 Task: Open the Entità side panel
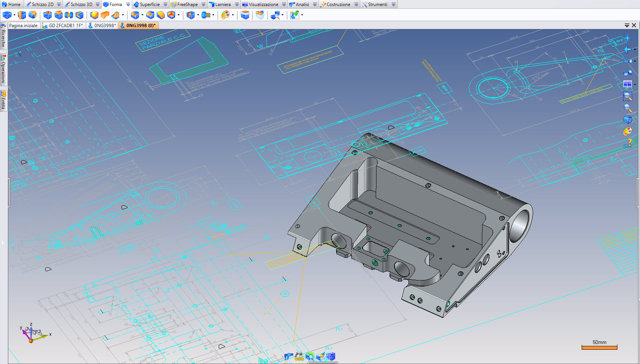tap(3, 100)
